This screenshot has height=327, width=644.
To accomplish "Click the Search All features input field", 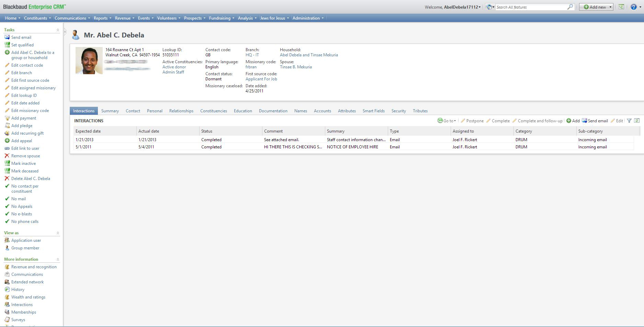I will 530,7.
